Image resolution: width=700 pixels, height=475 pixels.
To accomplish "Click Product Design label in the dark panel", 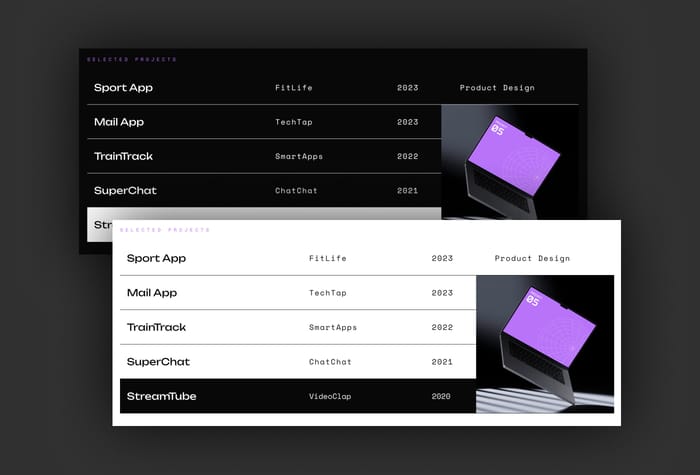I will click(x=497, y=88).
